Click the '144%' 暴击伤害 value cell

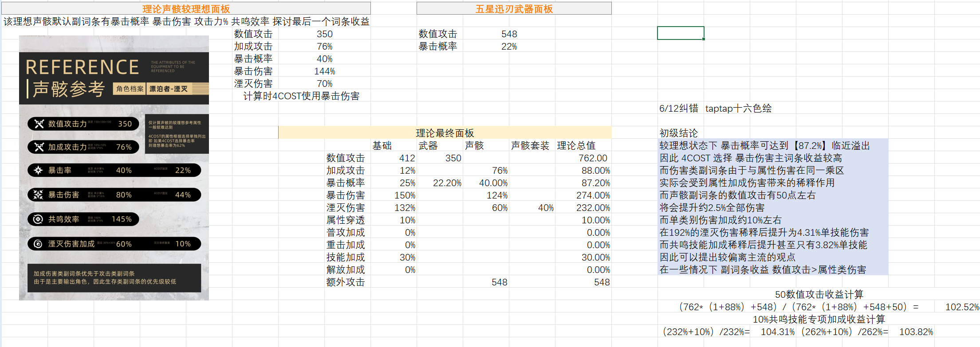pyautogui.click(x=325, y=71)
